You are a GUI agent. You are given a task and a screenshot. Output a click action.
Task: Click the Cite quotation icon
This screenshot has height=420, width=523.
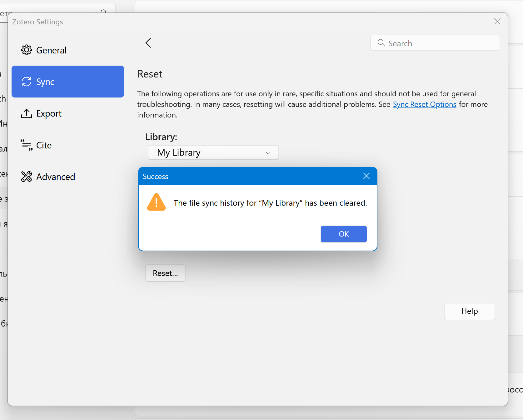point(27,145)
